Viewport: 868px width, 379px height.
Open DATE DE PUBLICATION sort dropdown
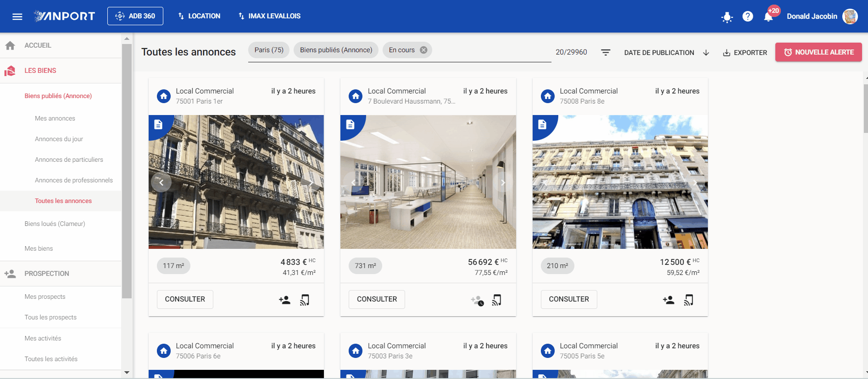coord(659,53)
